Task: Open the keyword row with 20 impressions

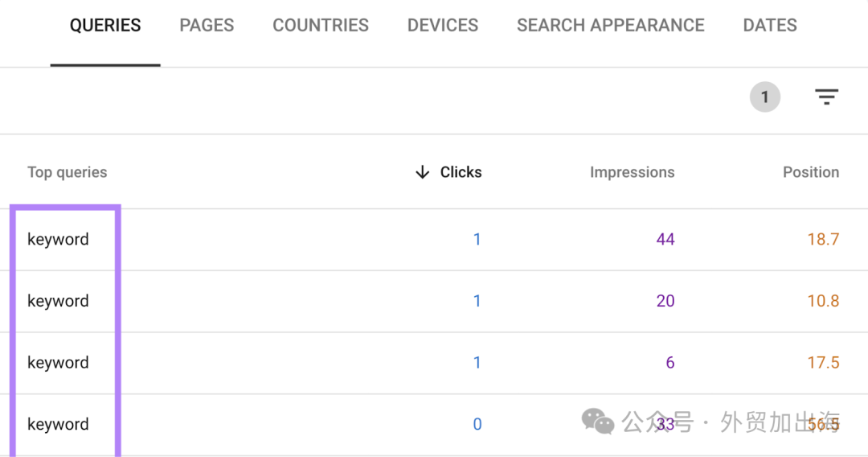Action: click(434, 302)
